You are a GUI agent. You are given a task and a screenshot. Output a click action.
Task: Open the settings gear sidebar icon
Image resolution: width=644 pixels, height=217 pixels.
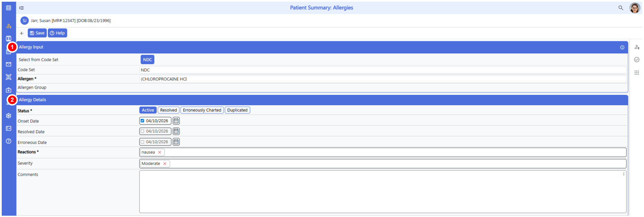click(9, 116)
